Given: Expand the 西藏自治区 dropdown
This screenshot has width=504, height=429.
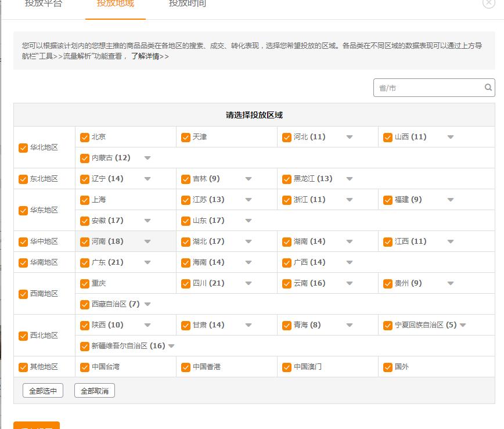Looking at the screenshot, I should (x=148, y=304).
